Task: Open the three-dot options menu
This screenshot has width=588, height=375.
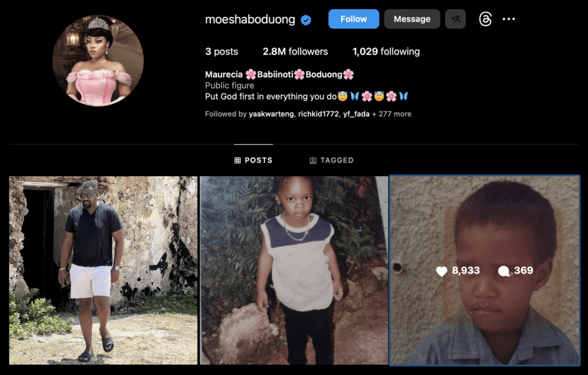Action: click(x=509, y=19)
